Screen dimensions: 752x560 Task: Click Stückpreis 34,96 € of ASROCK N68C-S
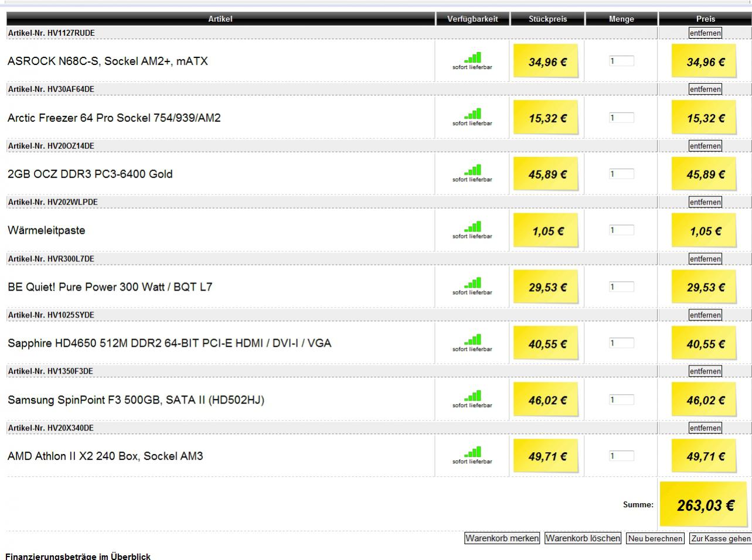click(547, 62)
